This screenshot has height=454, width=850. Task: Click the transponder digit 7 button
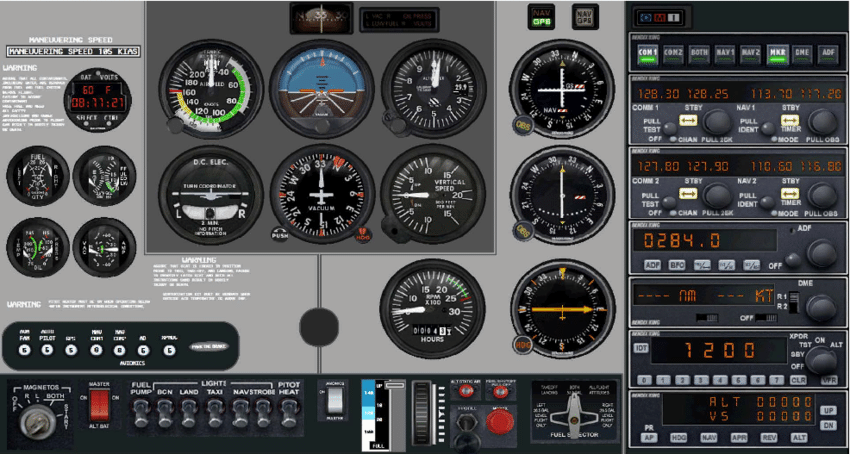tap(777, 380)
